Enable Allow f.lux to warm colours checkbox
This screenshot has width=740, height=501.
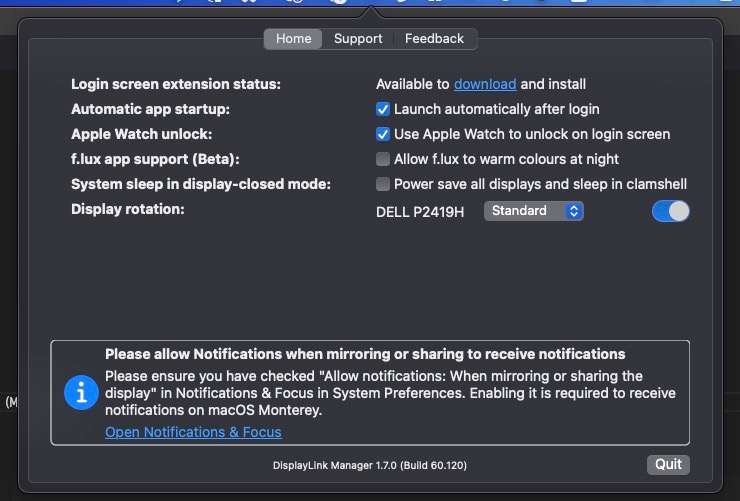click(383, 159)
